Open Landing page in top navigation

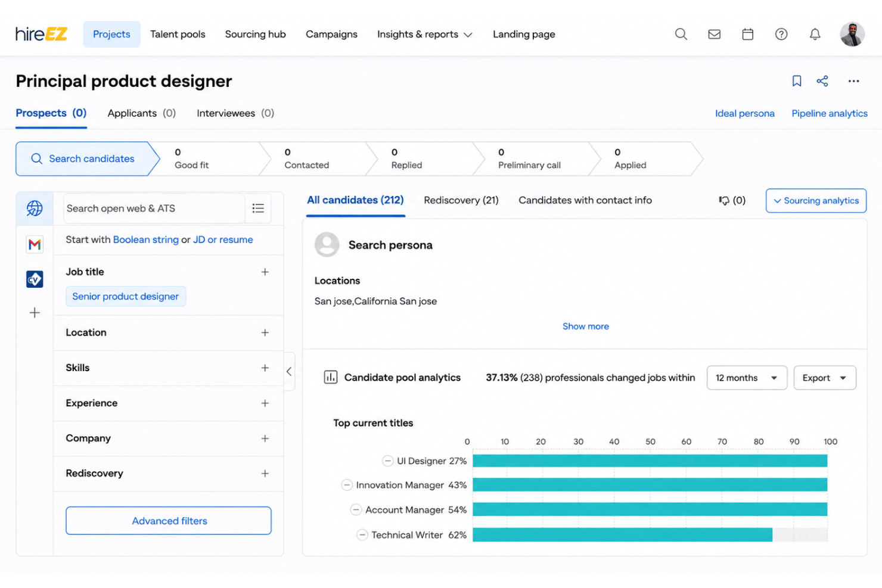[x=524, y=34]
